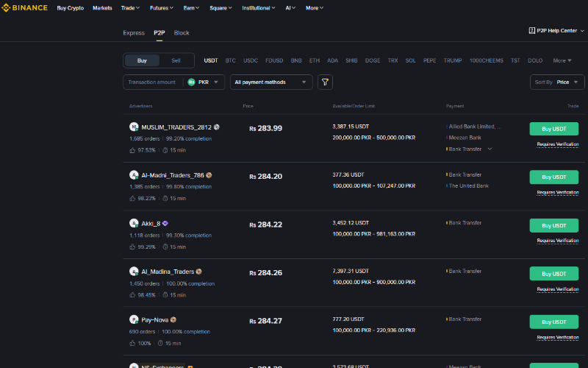This screenshot has width=588, height=368.
Task: Click the PKR currency icon
Action: point(191,82)
